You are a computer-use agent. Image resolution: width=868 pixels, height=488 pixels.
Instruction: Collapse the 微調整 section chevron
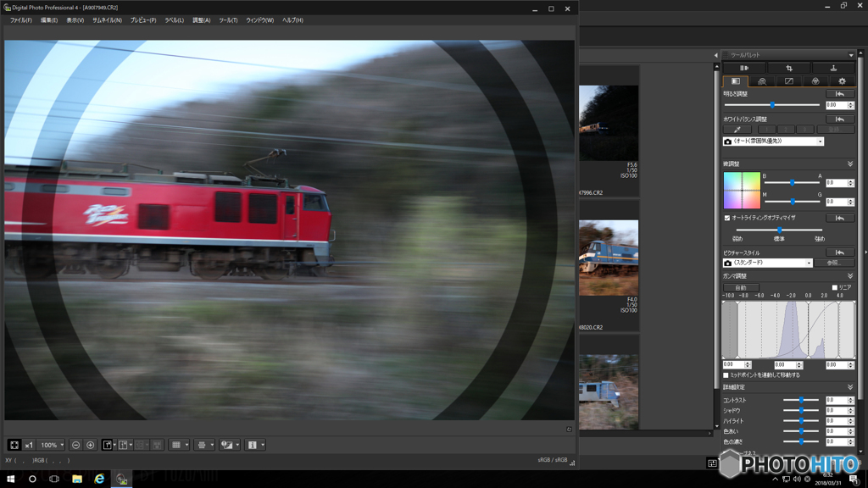tap(849, 164)
